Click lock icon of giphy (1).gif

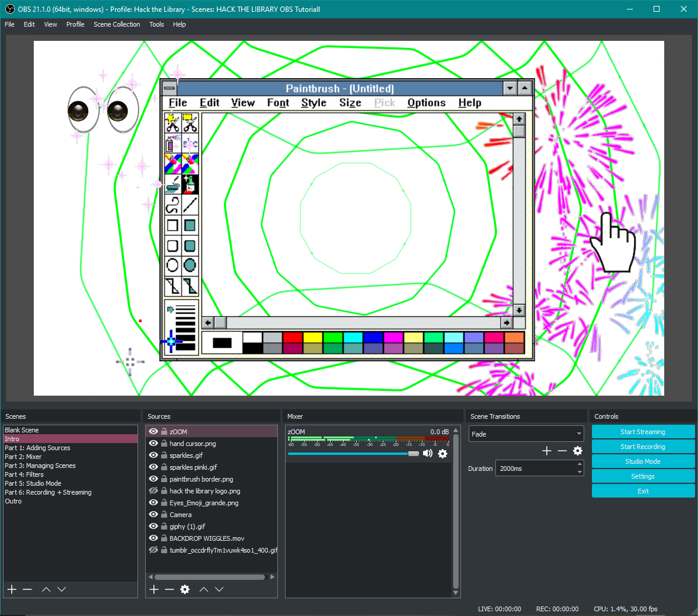tap(164, 527)
